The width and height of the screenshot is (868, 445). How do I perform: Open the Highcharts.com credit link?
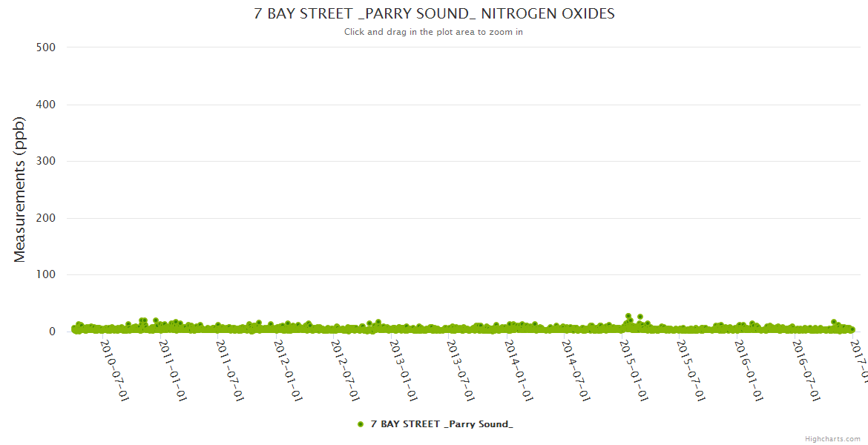tap(832, 439)
